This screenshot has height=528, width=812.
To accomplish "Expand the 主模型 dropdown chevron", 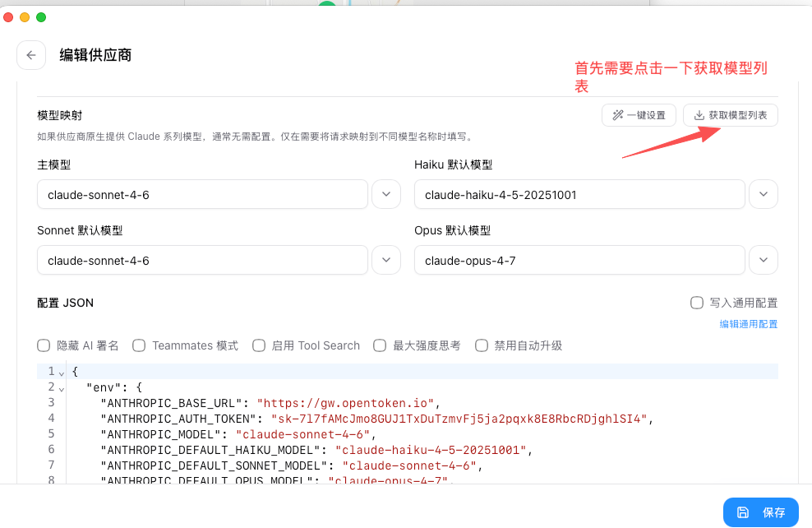I will [x=386, y=194].
